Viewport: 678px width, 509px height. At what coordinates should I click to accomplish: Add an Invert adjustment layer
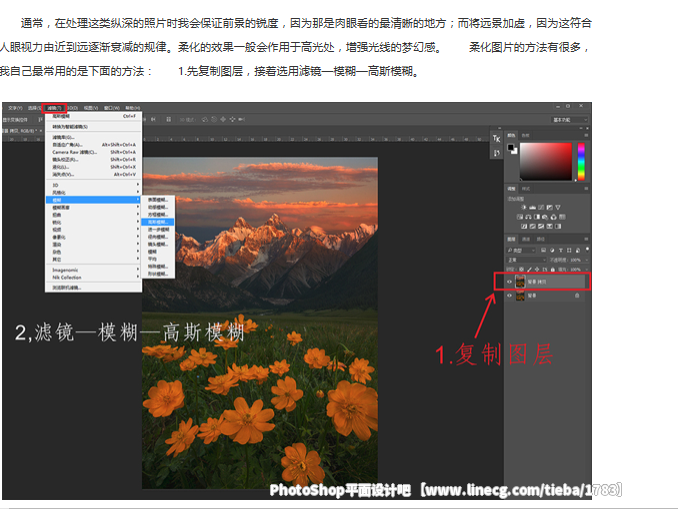coord(524,226)
